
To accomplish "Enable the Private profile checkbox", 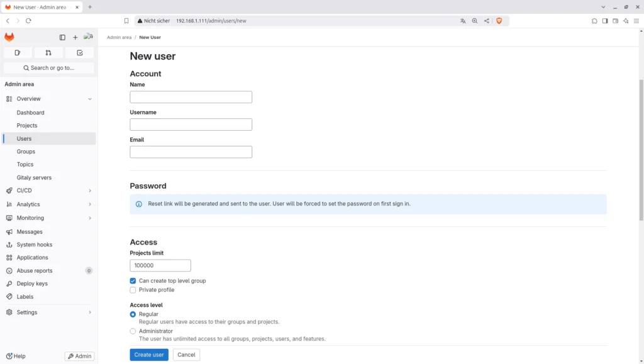I will point(133,290).
